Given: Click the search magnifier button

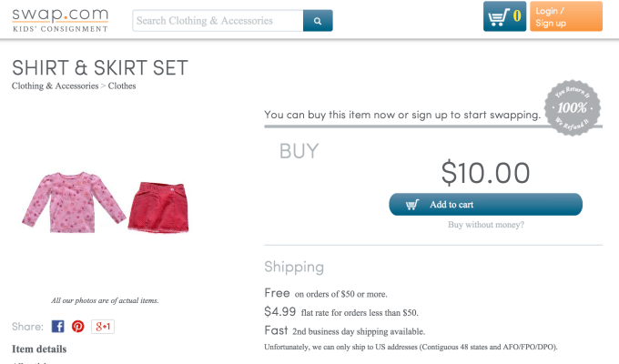Looking at the screenshot, I should [318, 20].
